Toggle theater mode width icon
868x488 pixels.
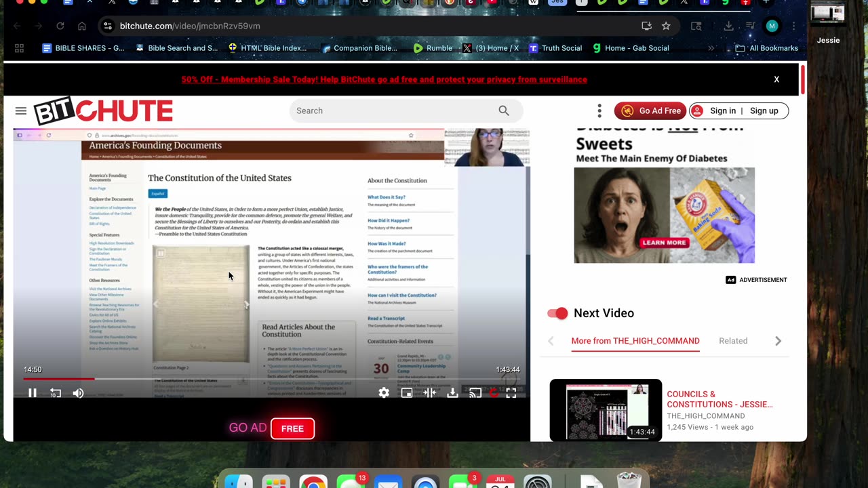429,393
